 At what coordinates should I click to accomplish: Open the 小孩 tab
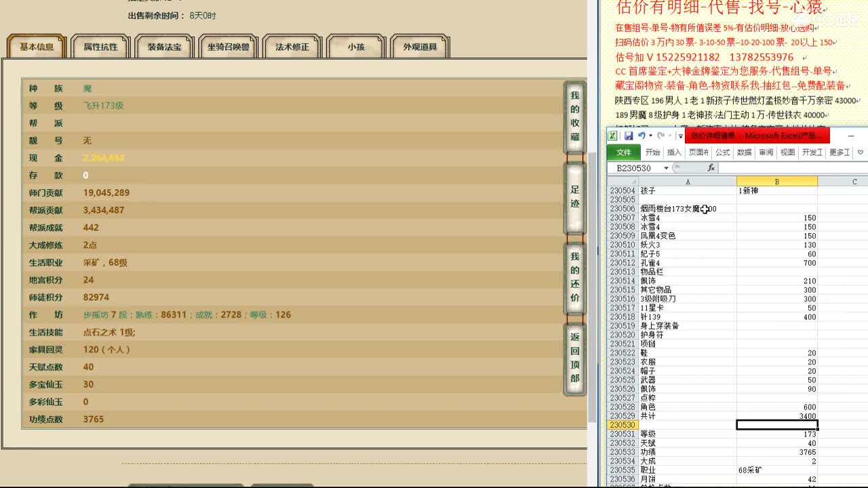point(356,47)
